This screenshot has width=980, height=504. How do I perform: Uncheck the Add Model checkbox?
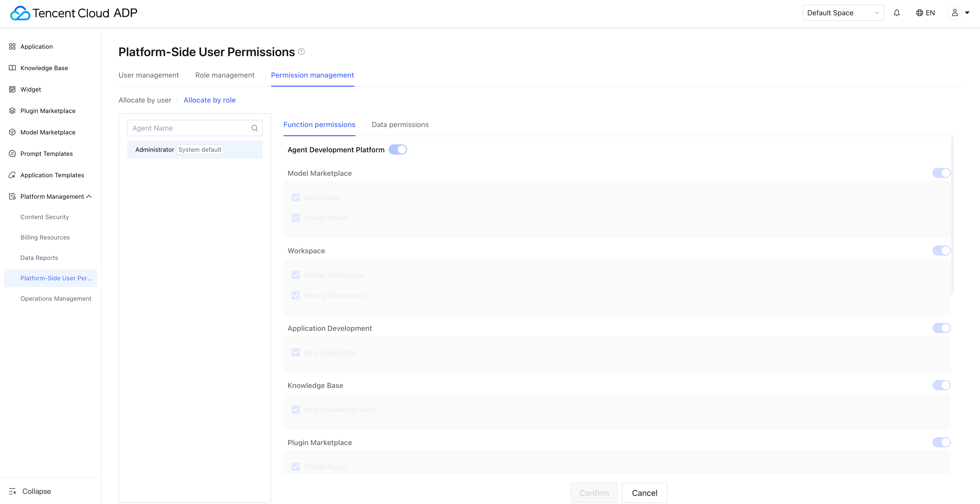click(296, 198)
